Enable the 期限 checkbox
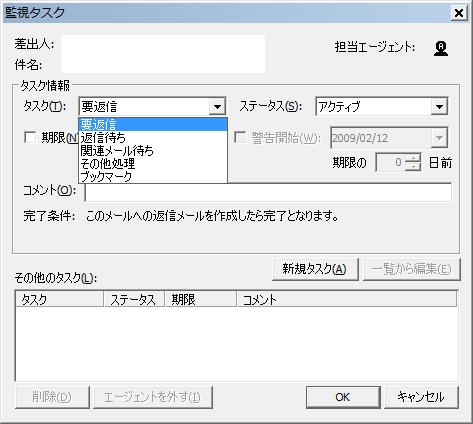The image size is (473, 424). coord(30,137)
